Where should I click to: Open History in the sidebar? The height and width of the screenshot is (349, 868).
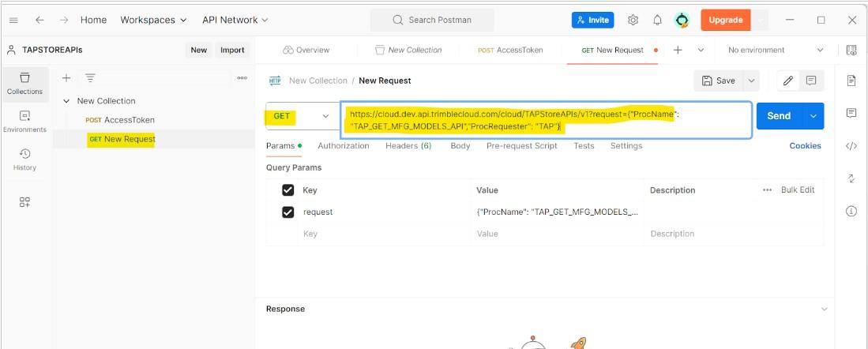coord(24,159)
